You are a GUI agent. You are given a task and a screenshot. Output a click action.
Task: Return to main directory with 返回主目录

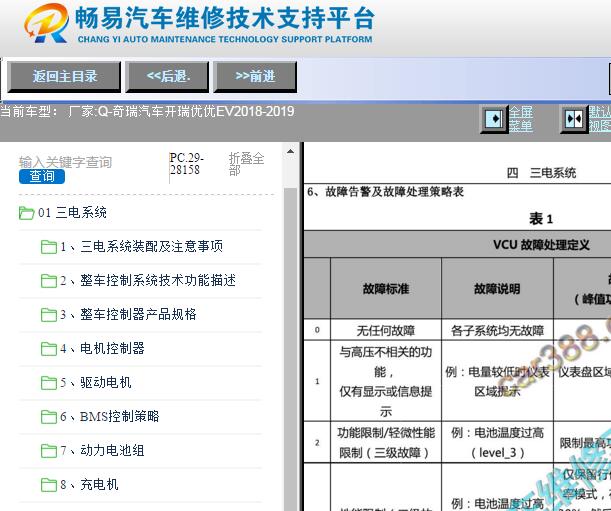(x=64, y=76)
